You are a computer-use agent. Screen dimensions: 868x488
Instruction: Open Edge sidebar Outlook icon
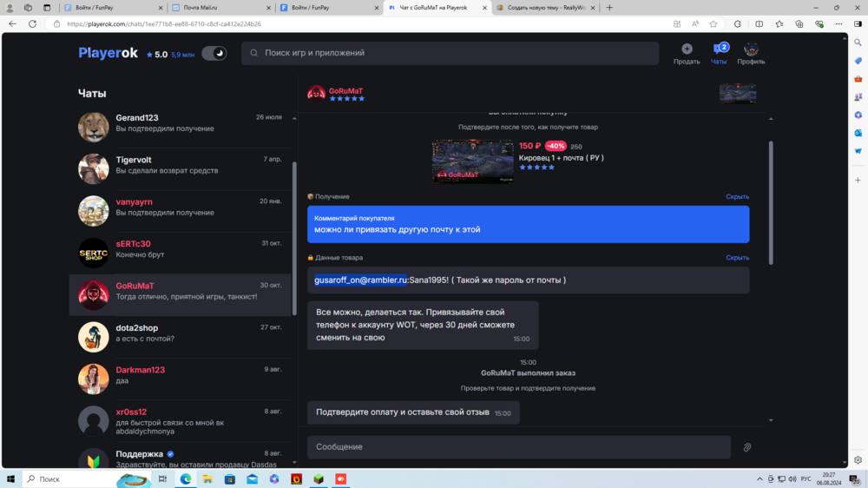click(858, 133)
